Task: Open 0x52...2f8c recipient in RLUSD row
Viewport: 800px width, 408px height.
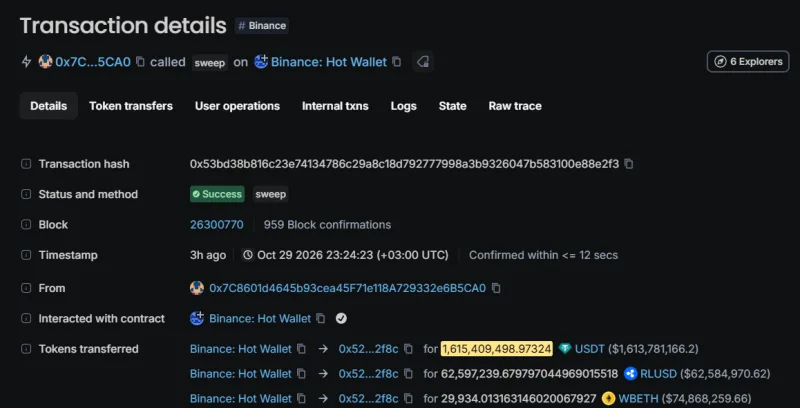Action: click(368, 373)
